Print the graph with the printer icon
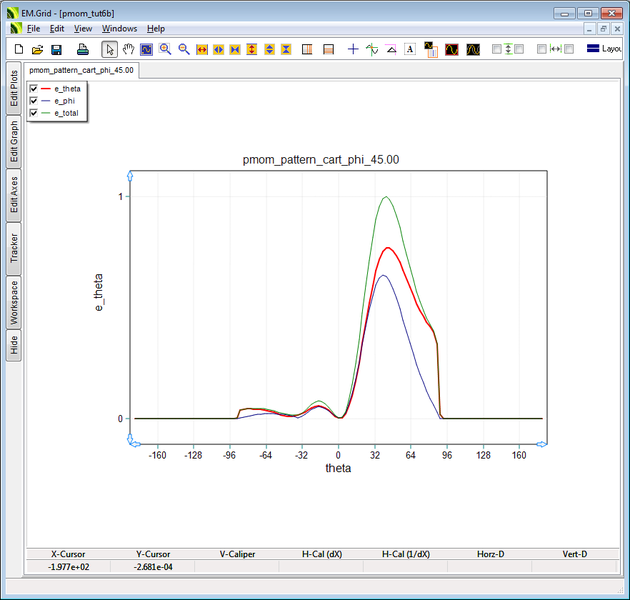 tap(83, 49)
